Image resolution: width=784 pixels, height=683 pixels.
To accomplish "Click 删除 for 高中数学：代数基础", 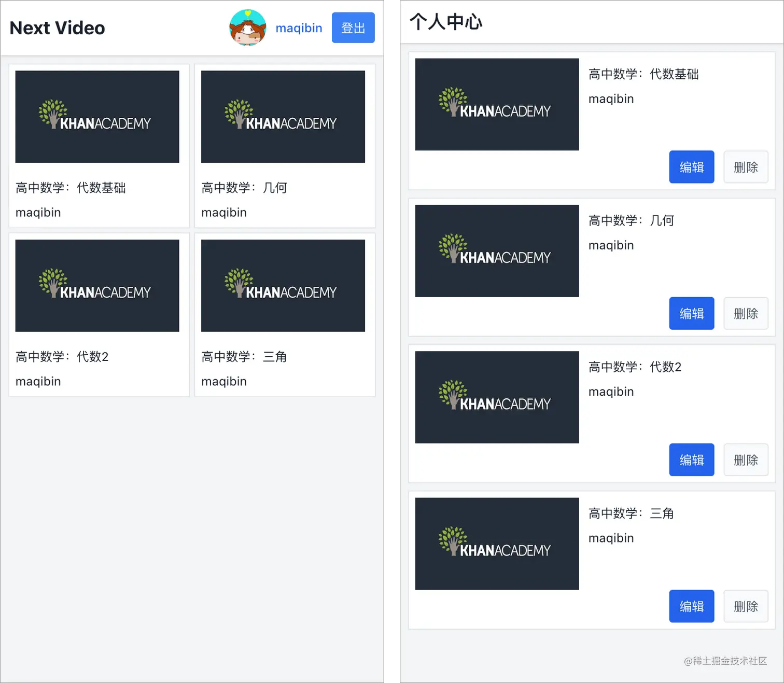I will click(x=746, y=167).
